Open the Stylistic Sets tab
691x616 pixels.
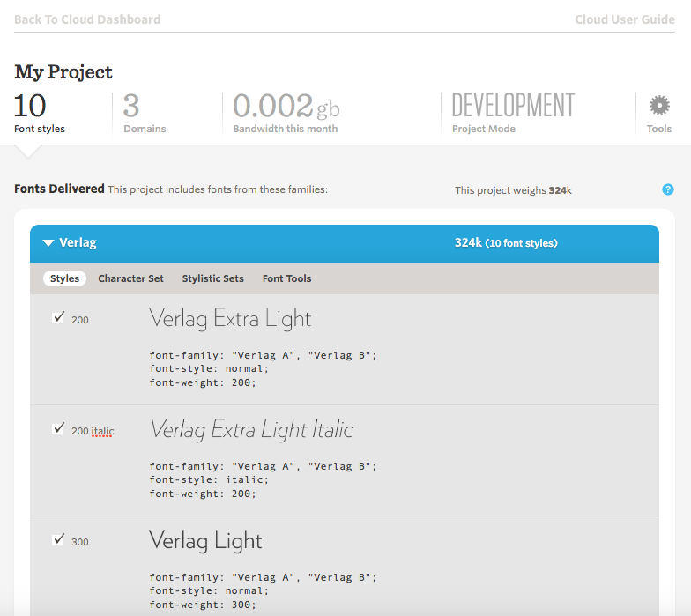click(x=213, y=278)
